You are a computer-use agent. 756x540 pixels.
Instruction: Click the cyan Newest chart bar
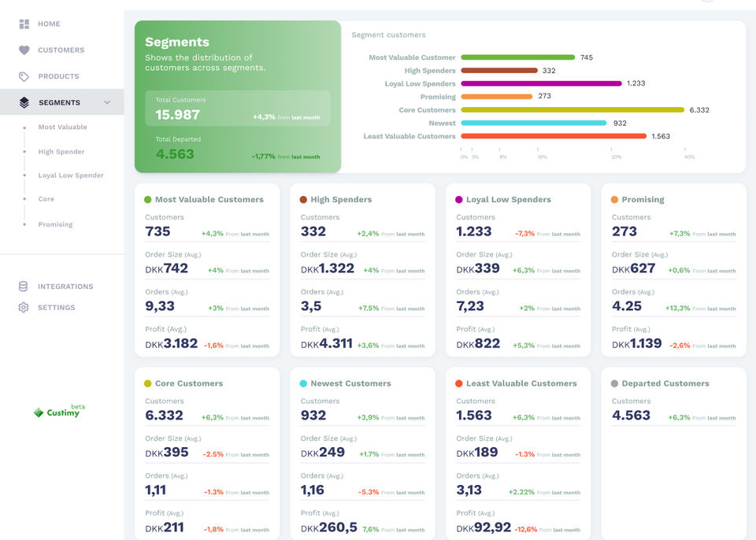(534, 123)
